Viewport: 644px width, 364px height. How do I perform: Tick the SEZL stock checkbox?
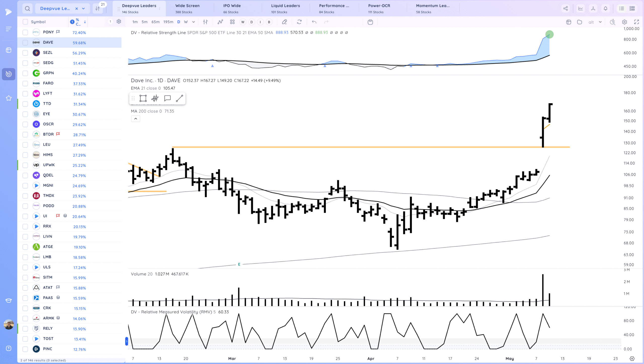coord(25,53)
